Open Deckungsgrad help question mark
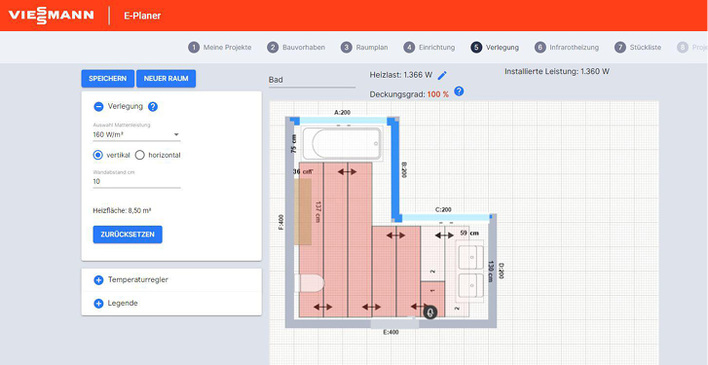This screenshot has width=708, height=365. [459, 91]
